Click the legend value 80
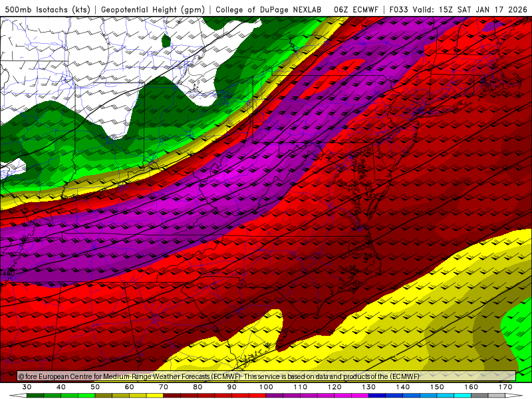Image resolution: width=532 pixels, height=399 pixels. pos(198,387)
